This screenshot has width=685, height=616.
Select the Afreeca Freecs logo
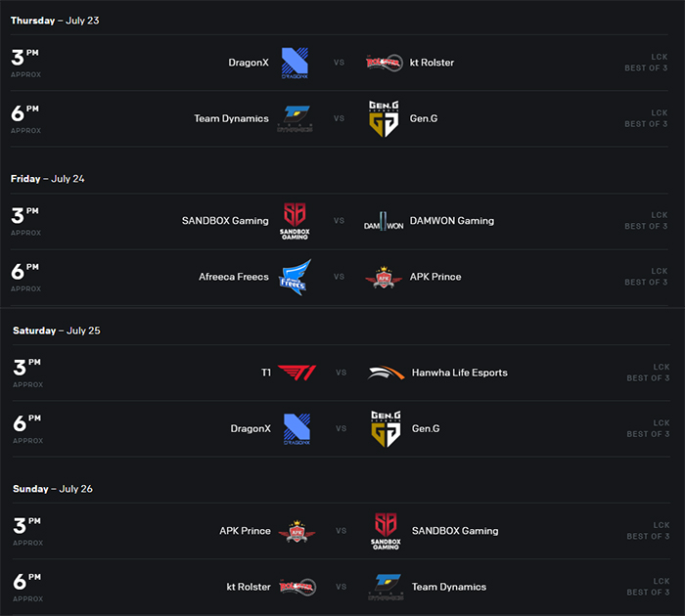(295, 277)
